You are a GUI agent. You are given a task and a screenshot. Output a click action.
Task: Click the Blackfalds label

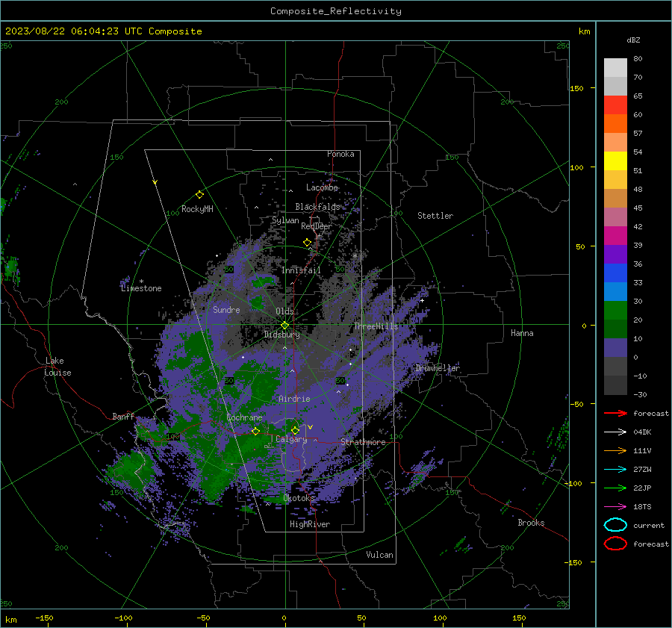coord(317,207)
